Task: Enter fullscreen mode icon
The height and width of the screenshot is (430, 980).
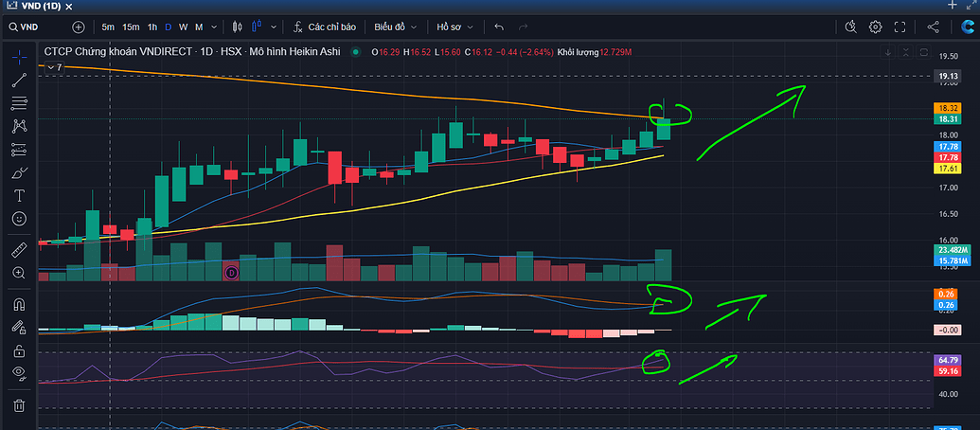Action: pyautogui.click(x=900, y=27)
